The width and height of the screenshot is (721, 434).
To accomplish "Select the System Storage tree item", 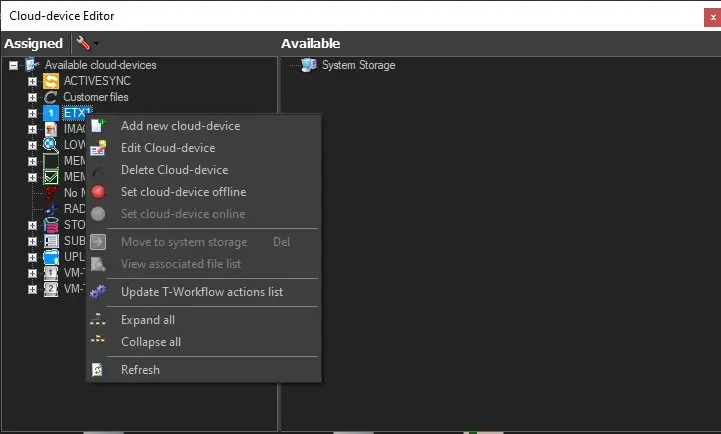I will [x=358, y=65].
